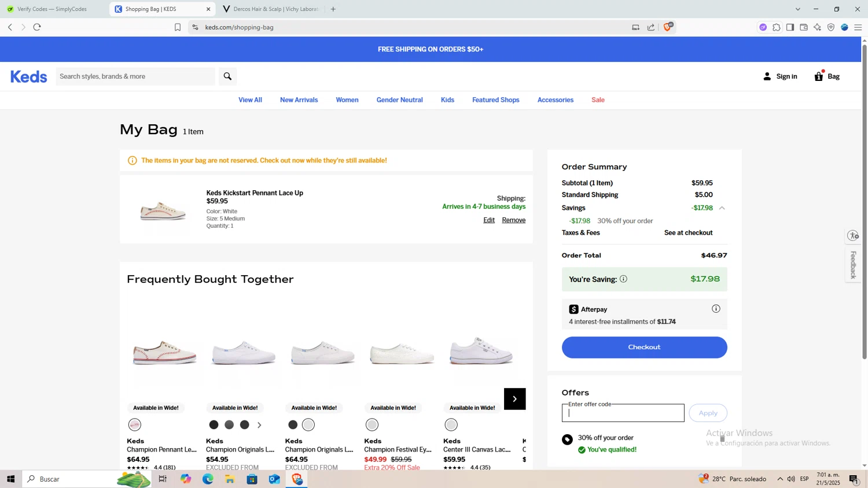Image resolution: width=868 pixels, height=488 pixels.
Task: Collapse the Savings details chevron
Action: (x=722, y=208)
